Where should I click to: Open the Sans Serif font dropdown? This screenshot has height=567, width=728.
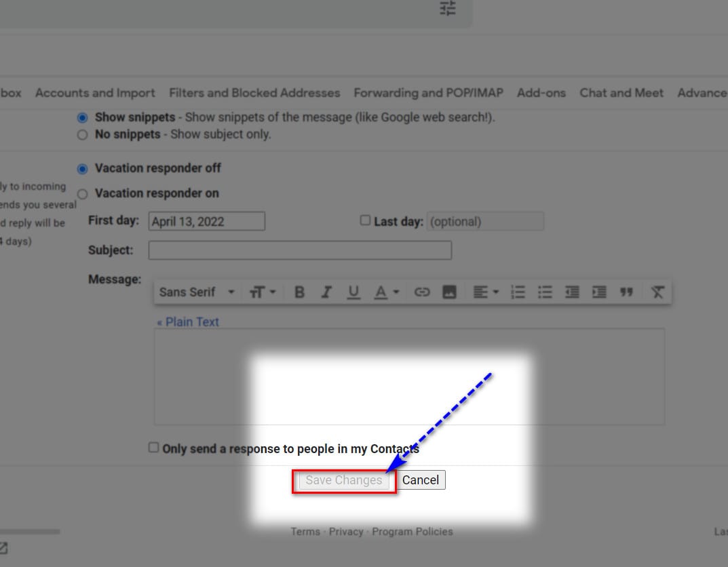(197, 292)
